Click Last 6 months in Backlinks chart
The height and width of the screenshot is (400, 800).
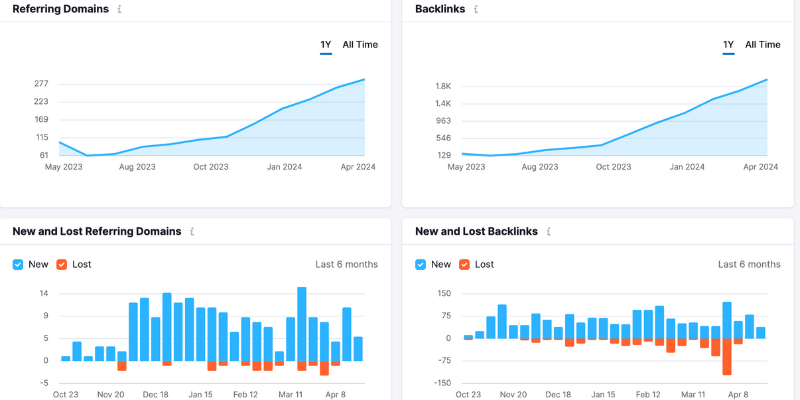coord(749,264)
